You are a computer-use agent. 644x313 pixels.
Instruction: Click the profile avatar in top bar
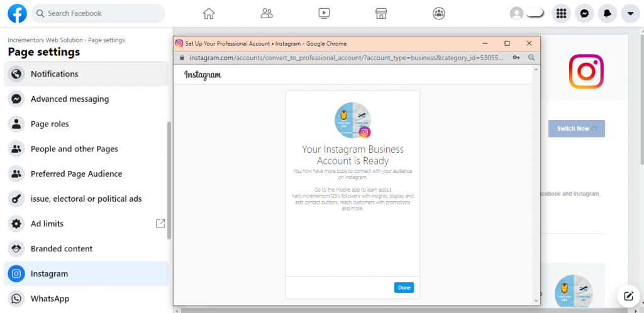coord(516,14)
